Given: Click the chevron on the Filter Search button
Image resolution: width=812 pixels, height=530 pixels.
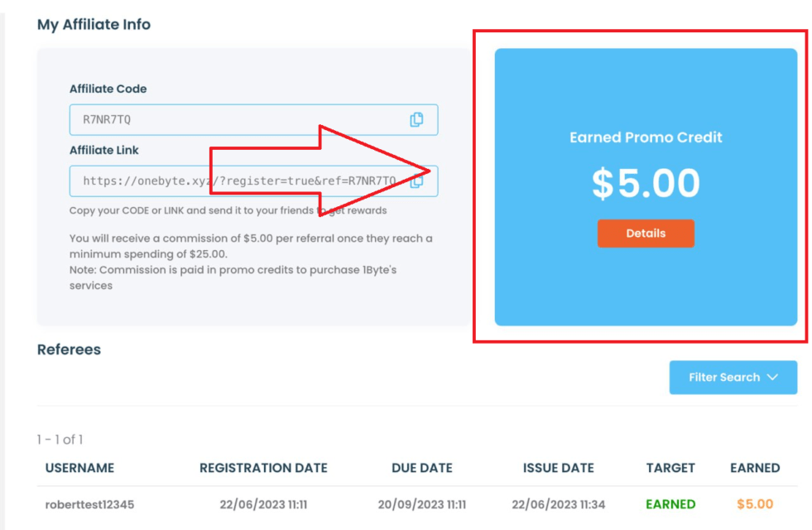Looking at the screenshot, I should pyautogui.click(x=773, y=377).
